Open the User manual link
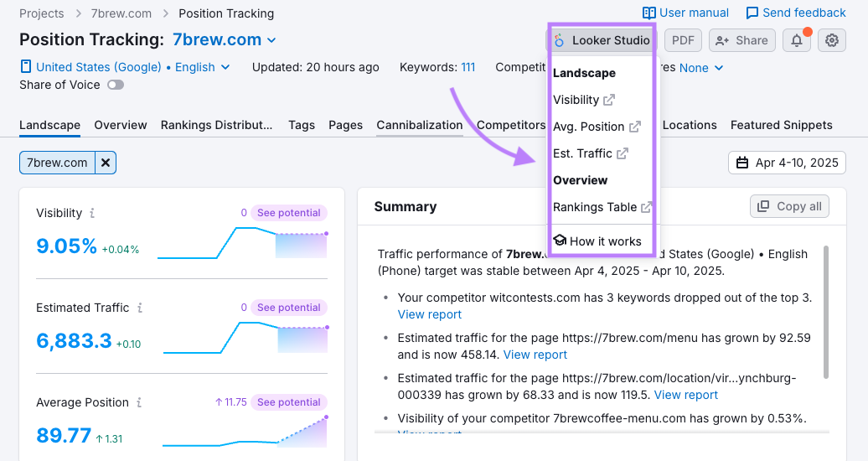 [685, 13]
